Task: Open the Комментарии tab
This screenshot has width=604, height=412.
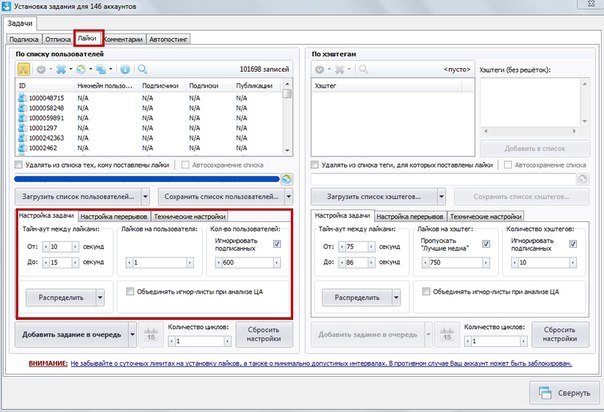Action: (x=124, y=39)
